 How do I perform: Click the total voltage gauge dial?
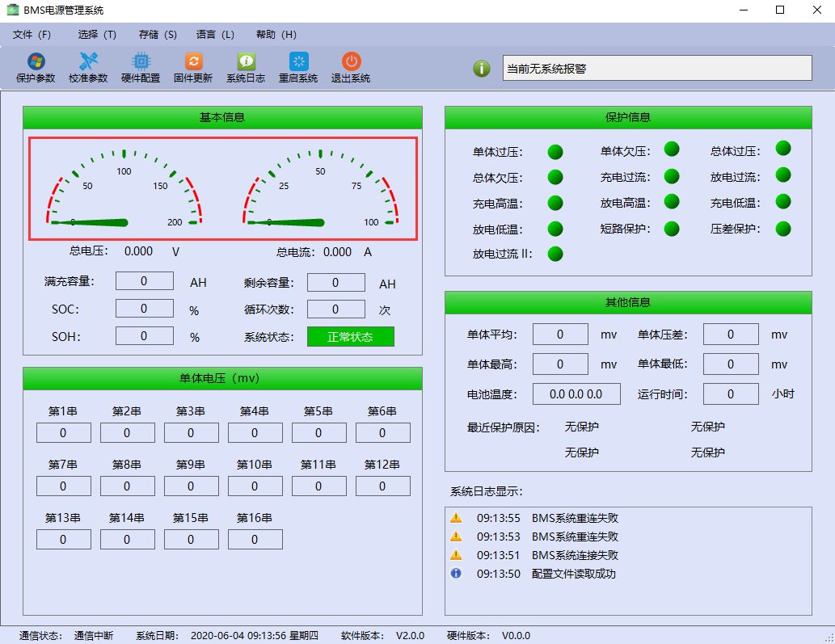click(123, 187)
